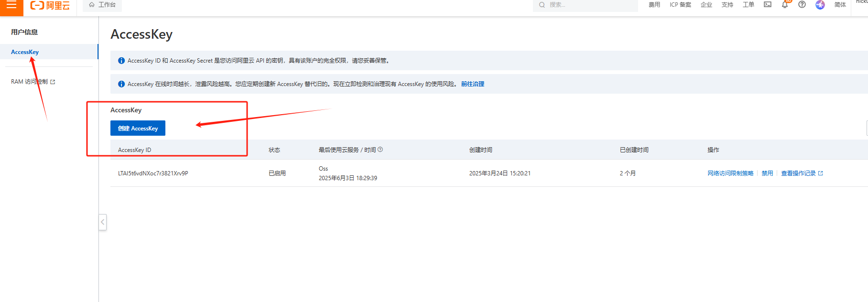Viewport: 868px width, 302px height.
Task: Open the help question mark icon
Action: (802, 4)
